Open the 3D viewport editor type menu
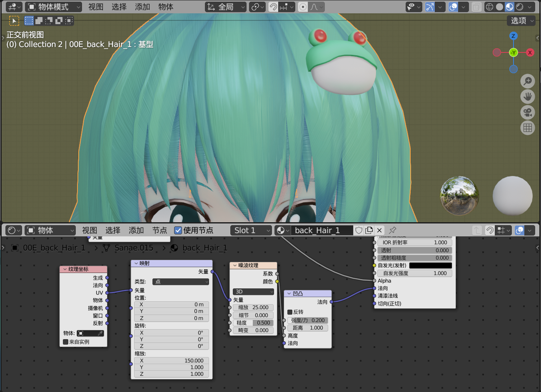Image resolution: width=541 pixels, height=392 pixels. (x=14, y=7)
